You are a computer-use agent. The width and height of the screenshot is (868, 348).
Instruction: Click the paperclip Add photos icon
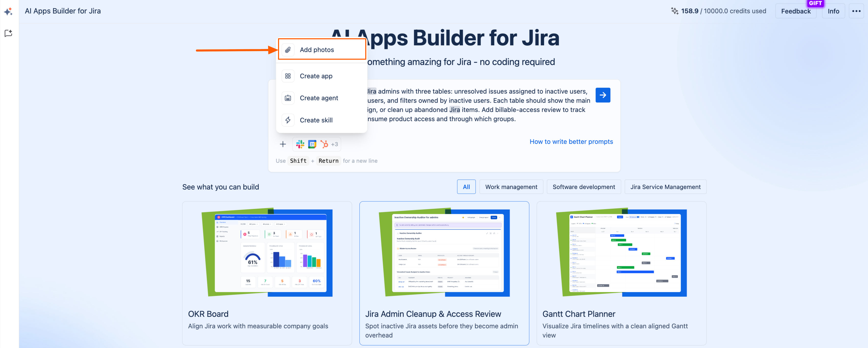288,50
